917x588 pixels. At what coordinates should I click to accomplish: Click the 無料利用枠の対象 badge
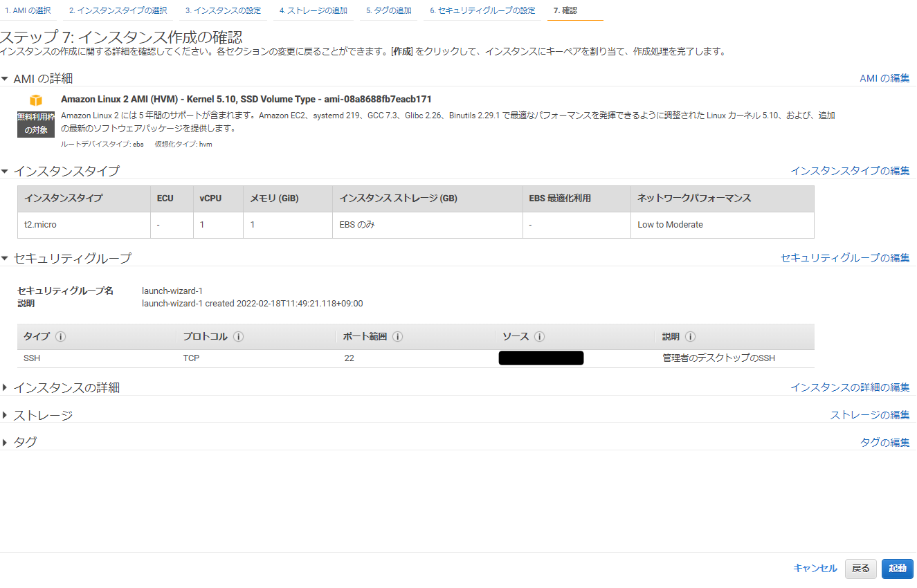pos(36,124)
